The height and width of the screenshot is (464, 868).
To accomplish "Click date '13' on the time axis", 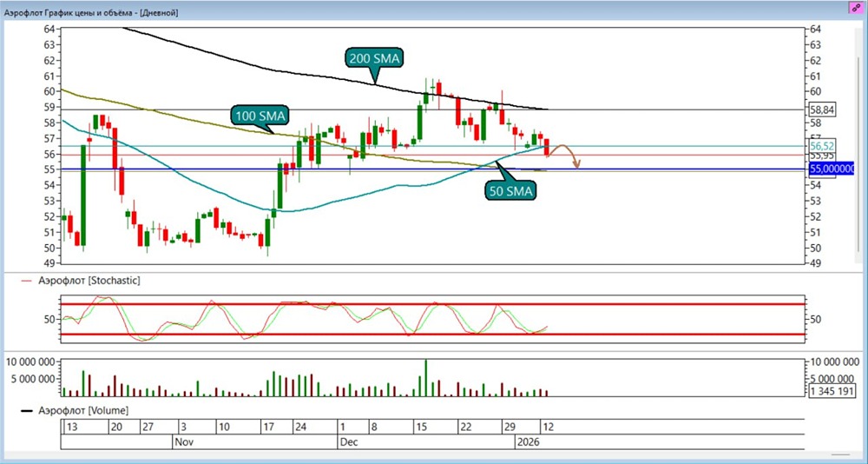I will click(70, 428).
